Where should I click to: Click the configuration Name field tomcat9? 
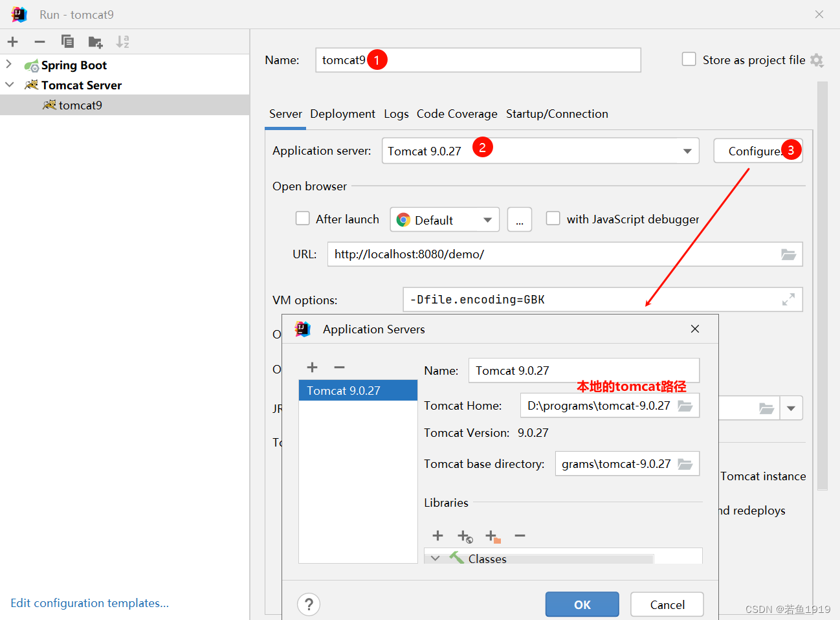(x=478, y=60)
